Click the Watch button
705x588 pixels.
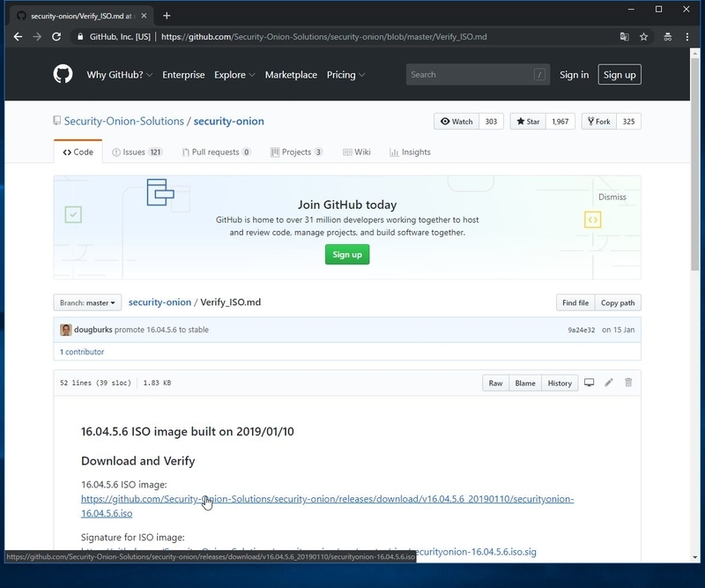pos(456,122)
